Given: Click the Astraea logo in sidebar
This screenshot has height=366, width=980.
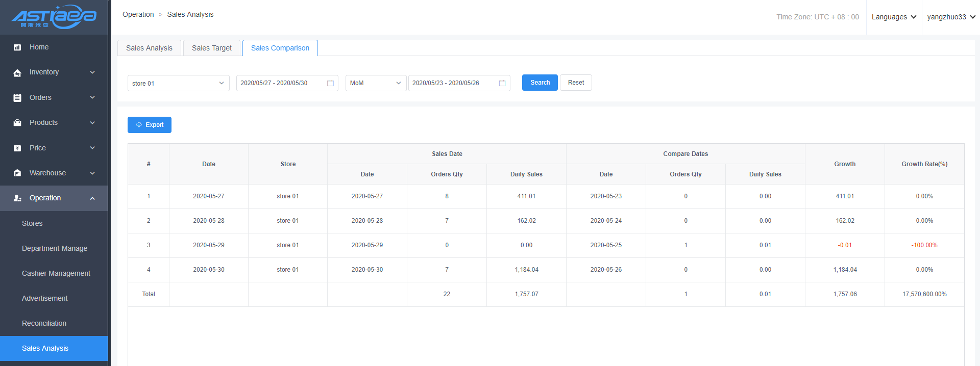Looking at the screenshot, I should click(x=54, y=17).
